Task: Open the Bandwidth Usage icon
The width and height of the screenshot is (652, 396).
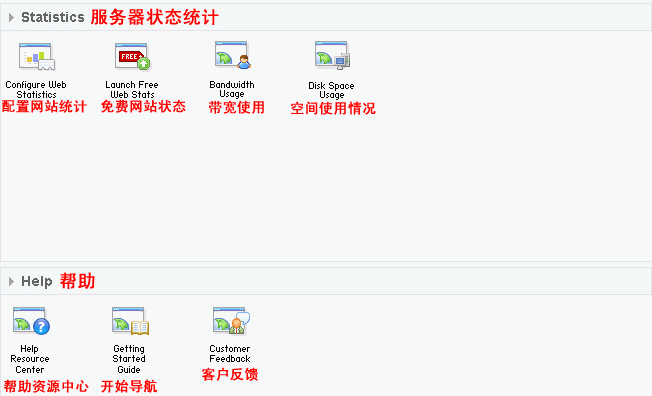Action: point(233,55)
